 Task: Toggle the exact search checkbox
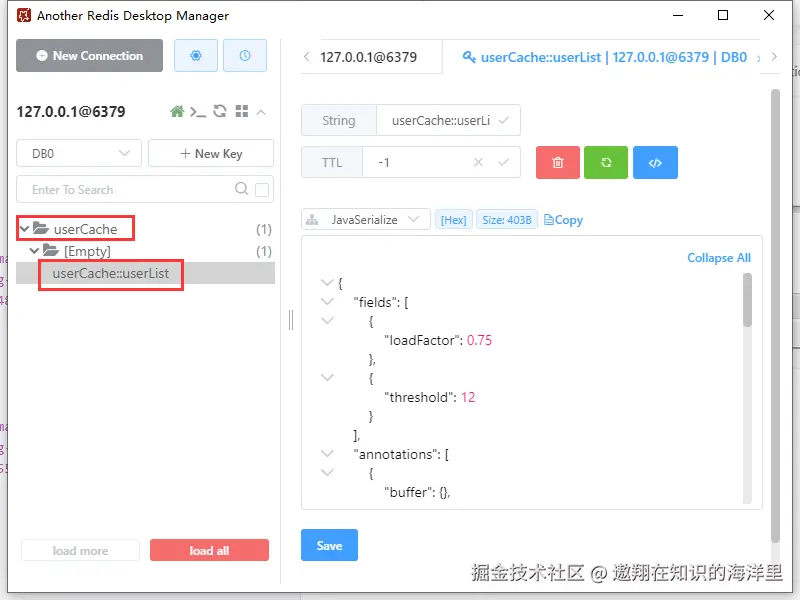pyautogui.click(x=262, y=190)
